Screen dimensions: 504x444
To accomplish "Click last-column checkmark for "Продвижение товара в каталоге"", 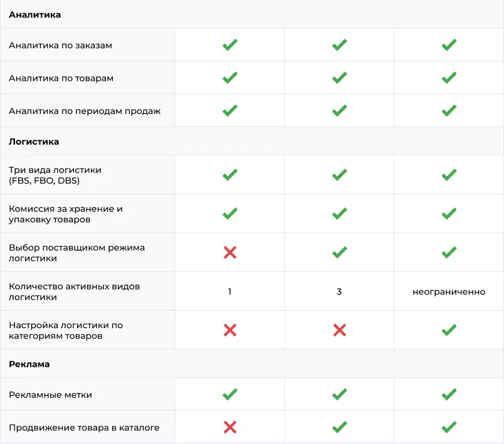I will [449, 428].
